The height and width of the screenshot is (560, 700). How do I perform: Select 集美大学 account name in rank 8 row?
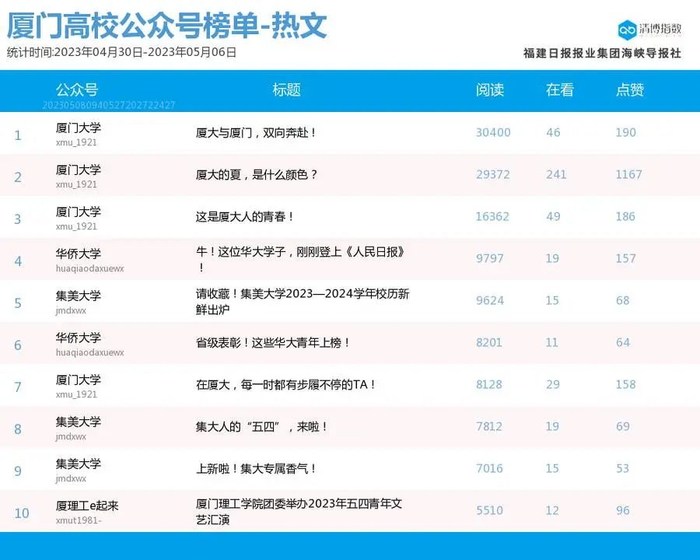point(78,422)
